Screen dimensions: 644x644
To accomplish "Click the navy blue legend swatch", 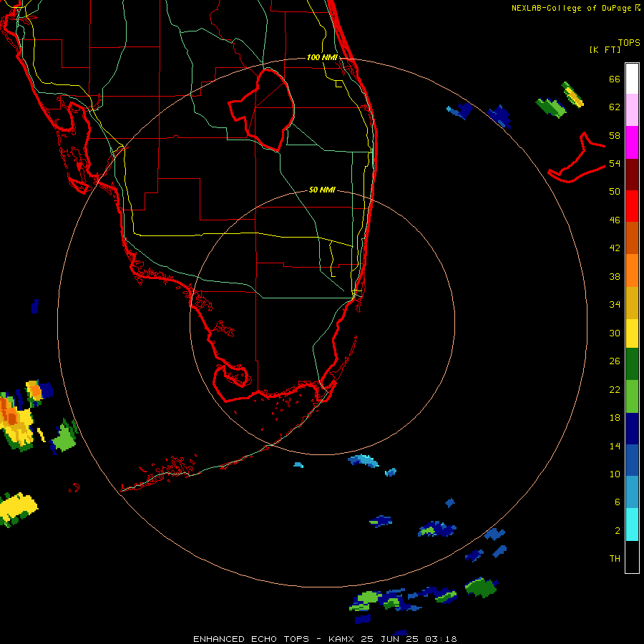I will tap(632, 429).
